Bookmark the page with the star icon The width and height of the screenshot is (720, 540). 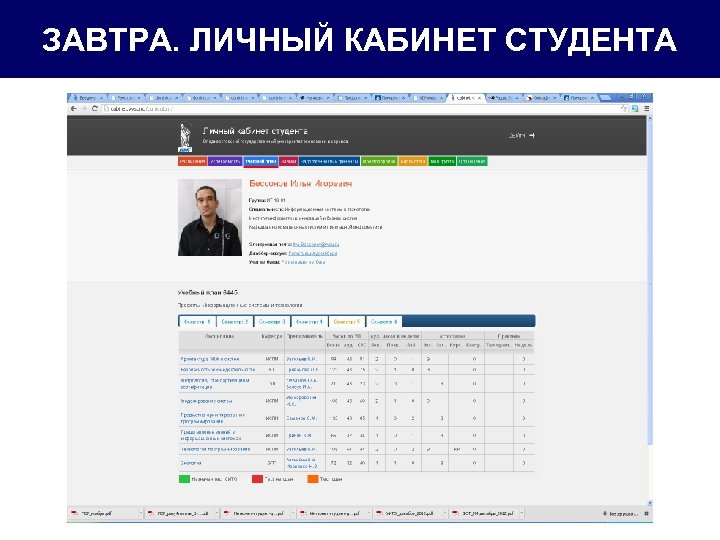[x=624, y=109]
